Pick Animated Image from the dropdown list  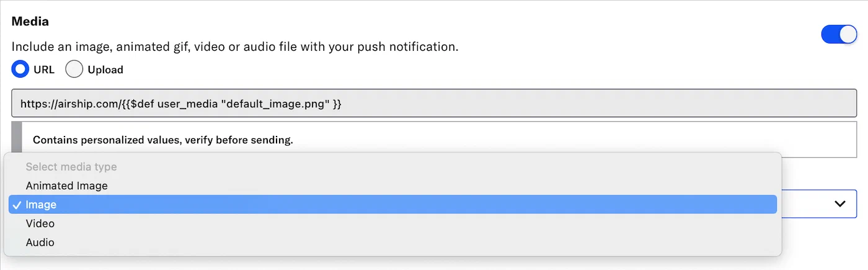pos(67,186)
